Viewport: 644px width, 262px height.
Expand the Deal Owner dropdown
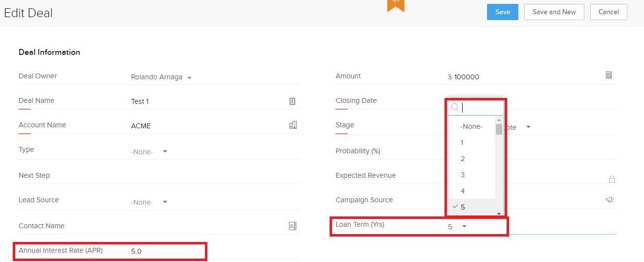pyautogui.click(x=189, y=77)
